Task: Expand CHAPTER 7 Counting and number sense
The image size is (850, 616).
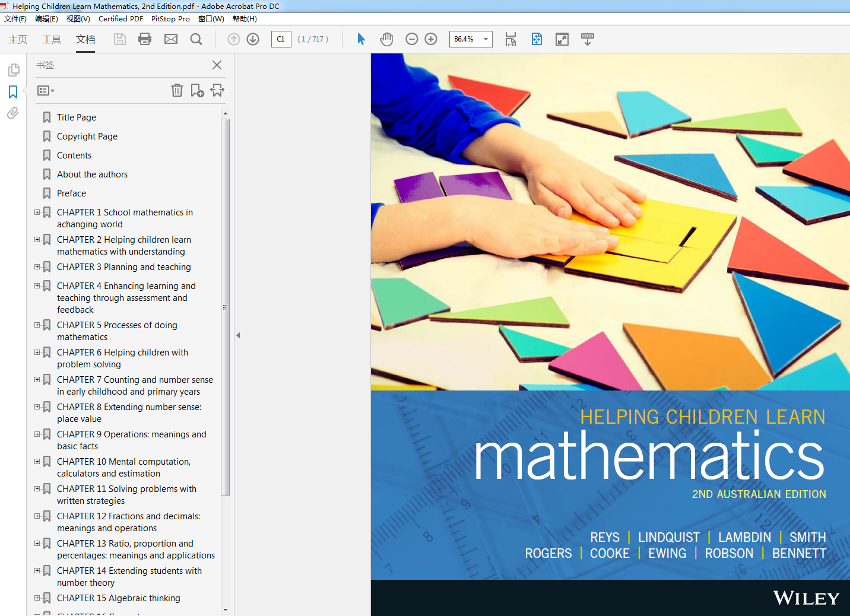Action: click(x=37, y=379)
